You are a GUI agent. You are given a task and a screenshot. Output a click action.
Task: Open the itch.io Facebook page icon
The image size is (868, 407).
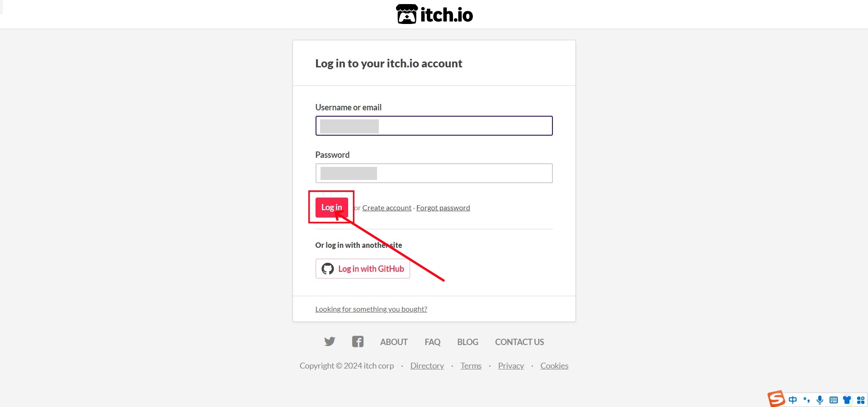click(358, 341)
